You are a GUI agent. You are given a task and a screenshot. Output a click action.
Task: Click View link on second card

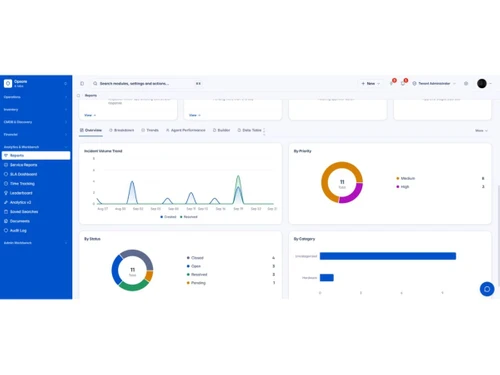click(x=195, y=115)
